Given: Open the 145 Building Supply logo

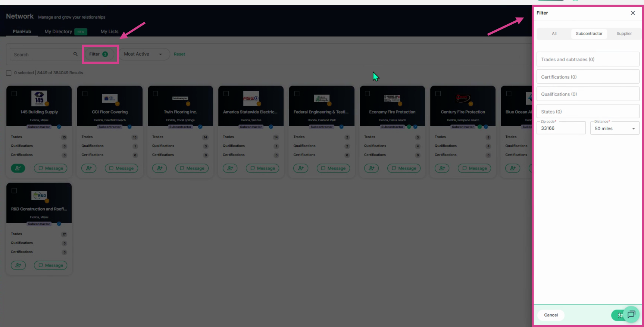Looking at the screenshot, I should point(39,98).
